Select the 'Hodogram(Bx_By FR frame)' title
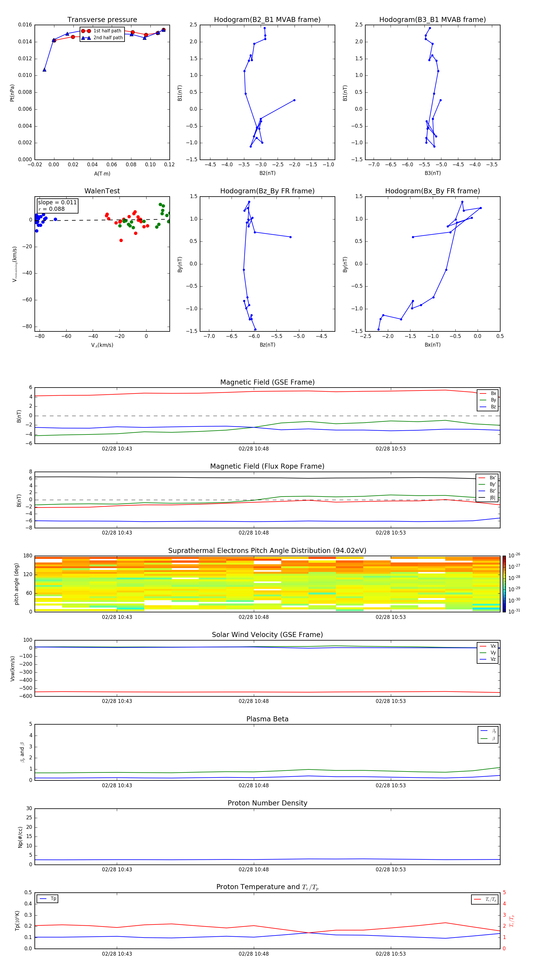The width and height of the screenshot is (535, 980). click(432, 191)
